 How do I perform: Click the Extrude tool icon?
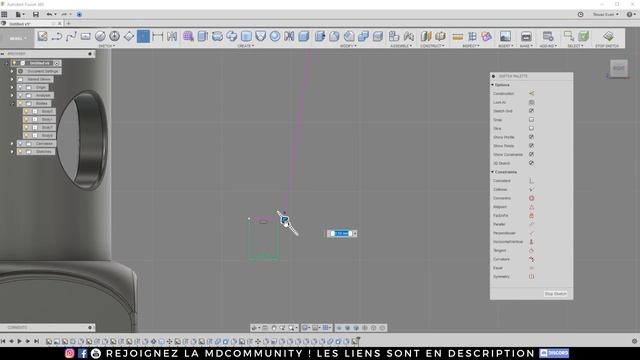pyautogui.click(x=203, y=36)
